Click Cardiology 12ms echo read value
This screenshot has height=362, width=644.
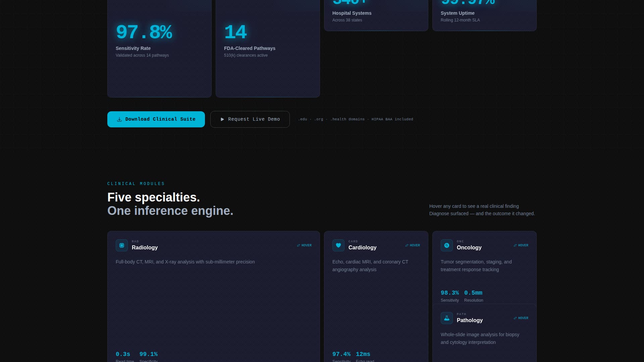click(x=363, y=354)
